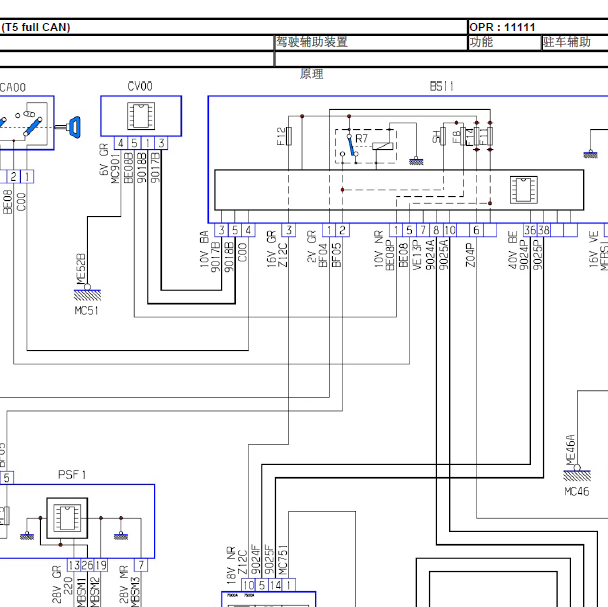Screen dimensions: 608x607
Task: Select the BF04 wire label
Action: (x=323, y=255)
